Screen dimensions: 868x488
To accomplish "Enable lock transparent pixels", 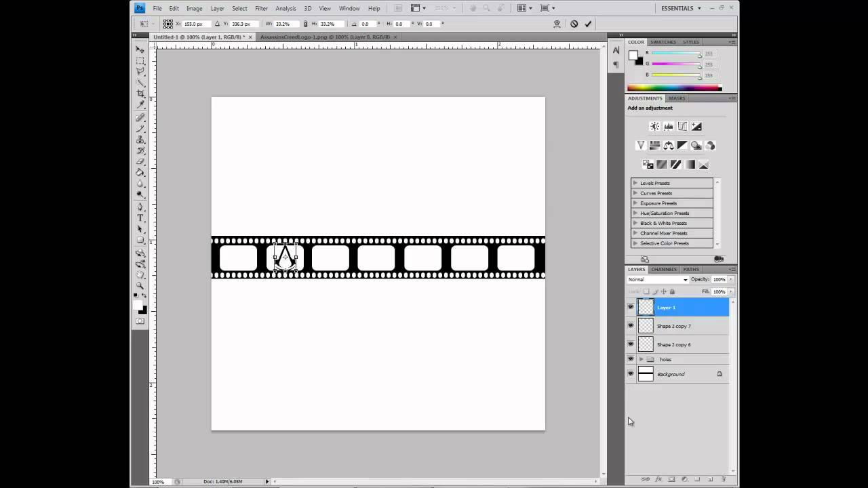I will pyautogui.click(x=646, y=291).
